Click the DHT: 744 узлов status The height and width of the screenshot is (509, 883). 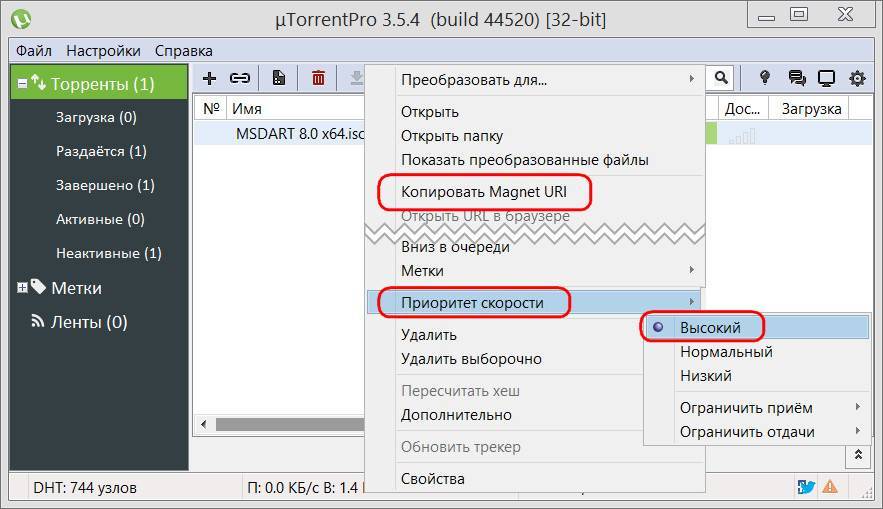[84, 488]
